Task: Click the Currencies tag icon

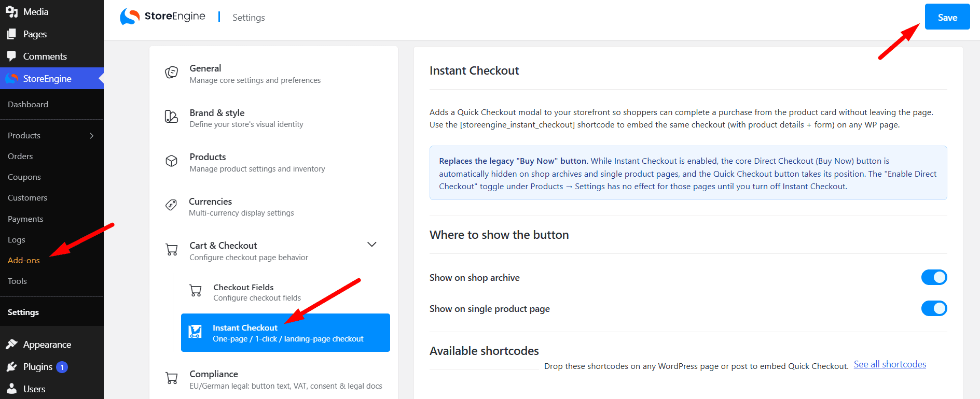Action: (x=171, y=205)
